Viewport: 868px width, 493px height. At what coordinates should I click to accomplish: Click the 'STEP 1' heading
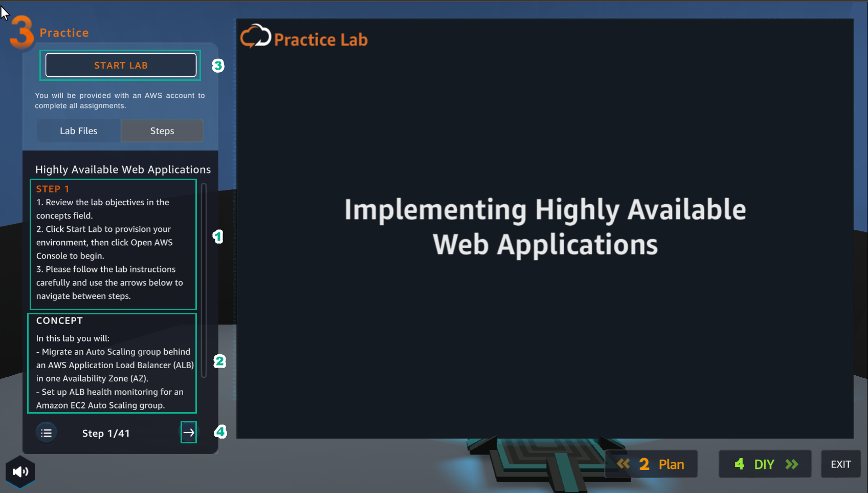point(52,189)
